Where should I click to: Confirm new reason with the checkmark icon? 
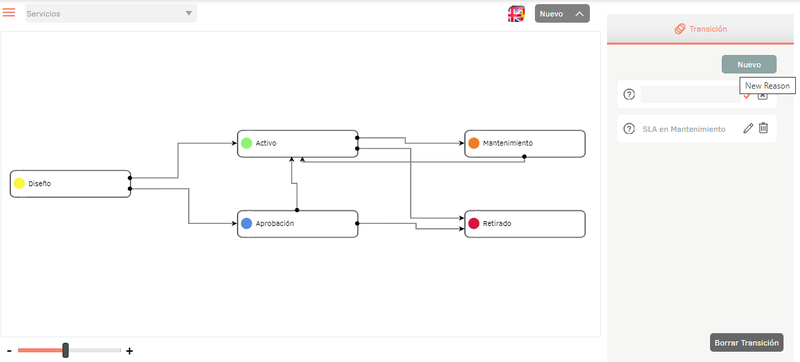747,95
